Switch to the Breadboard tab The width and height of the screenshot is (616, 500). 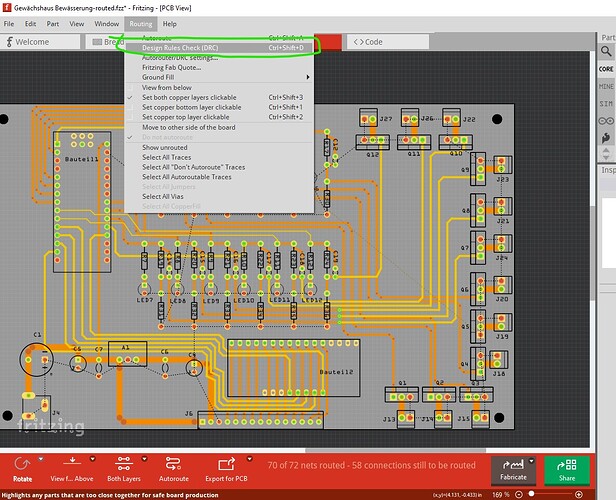105,42
